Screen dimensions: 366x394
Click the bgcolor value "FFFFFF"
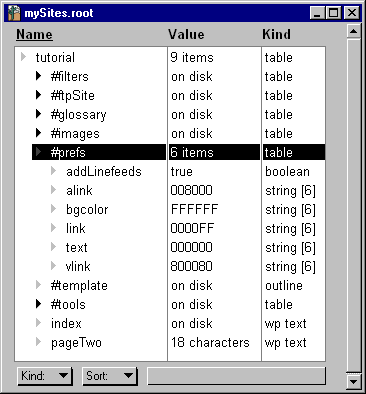pos(194,209)
